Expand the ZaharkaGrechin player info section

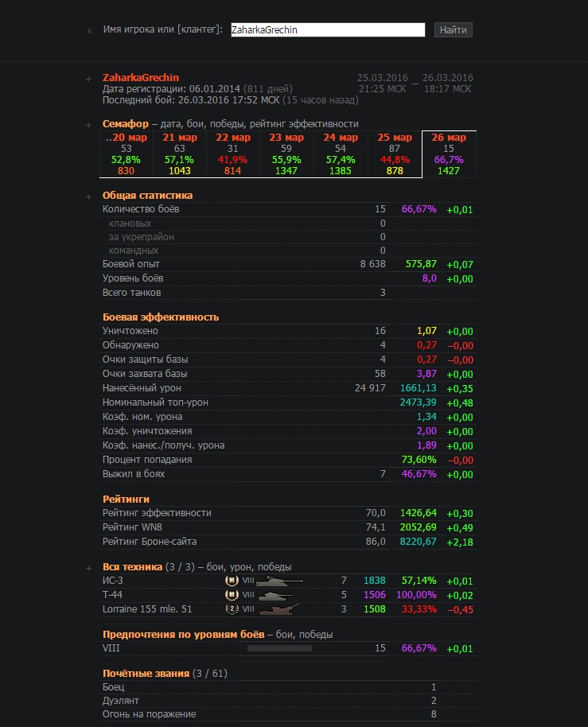pos(89,79)
